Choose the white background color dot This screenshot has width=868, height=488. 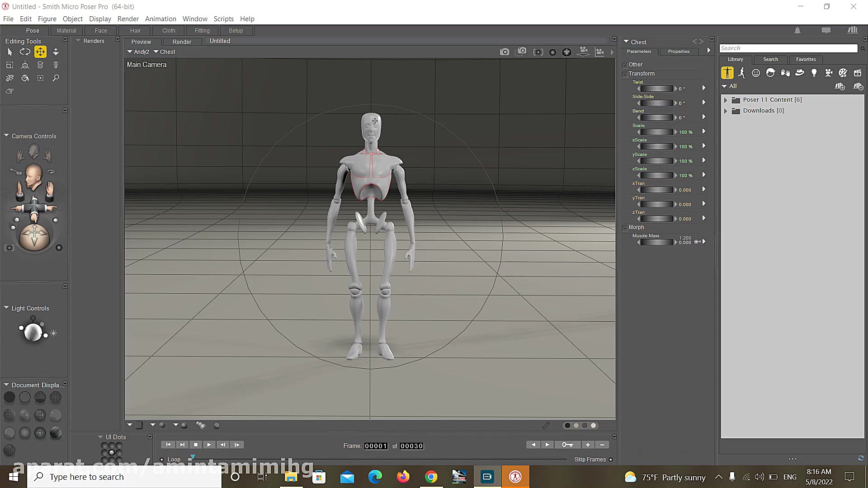click(594, 426)
